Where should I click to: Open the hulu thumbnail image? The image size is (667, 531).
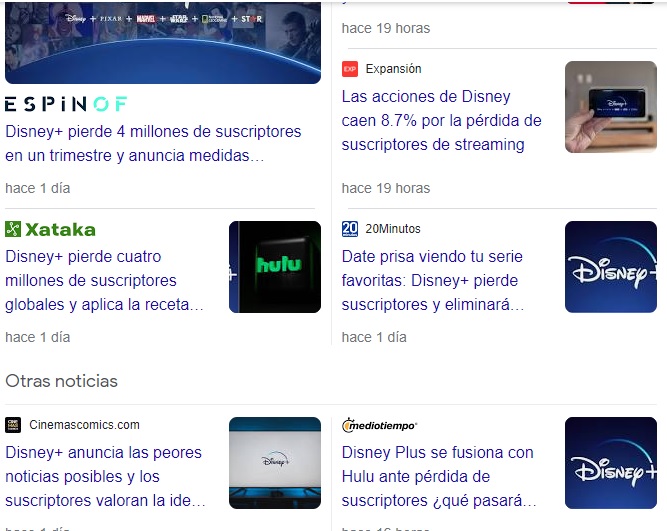[275, 267]
